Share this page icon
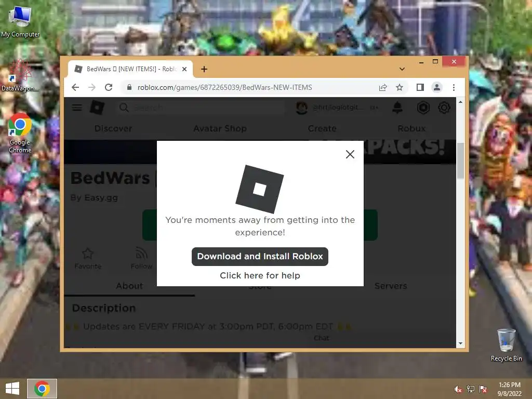The width and height of the screenshot is (532, 399). pyautogui.click(x=383, y=87)
